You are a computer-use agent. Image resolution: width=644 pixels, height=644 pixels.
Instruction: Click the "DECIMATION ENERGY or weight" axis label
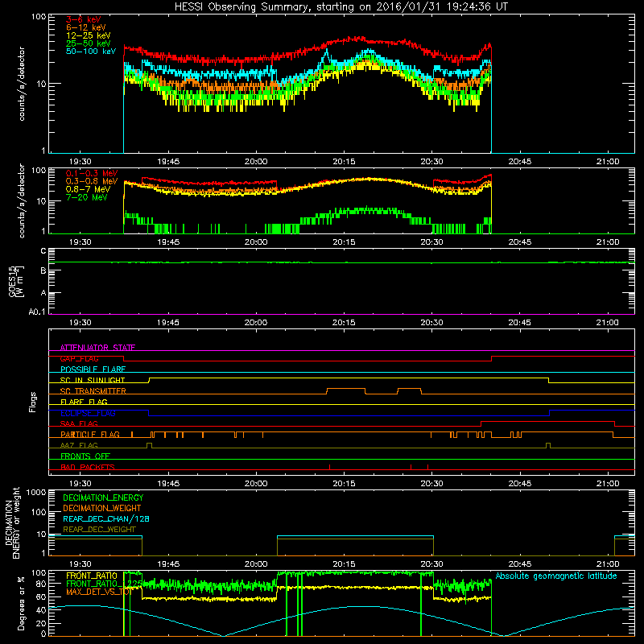point(12,522)
